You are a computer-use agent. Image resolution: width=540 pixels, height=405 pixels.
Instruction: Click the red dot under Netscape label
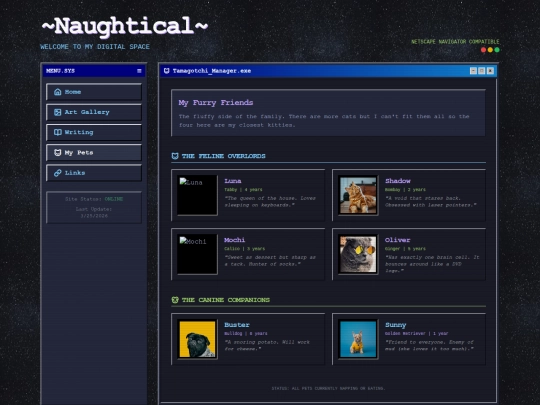(484, 50)
